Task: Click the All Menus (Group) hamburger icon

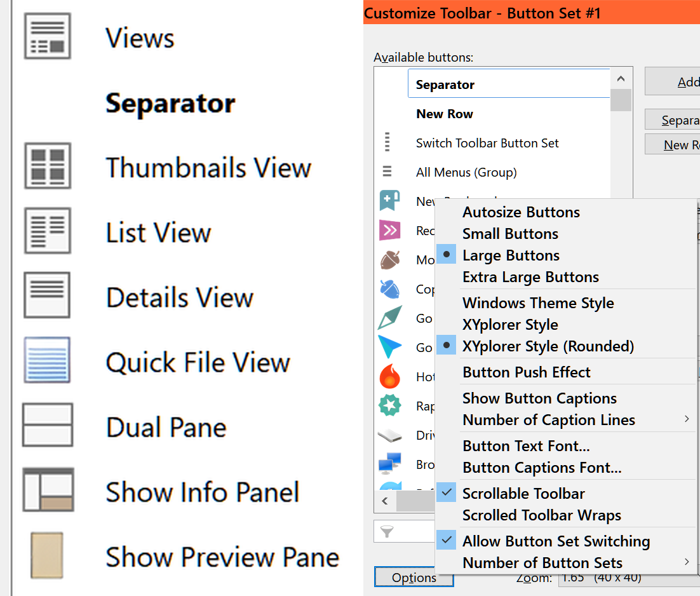Action: pos(387,172)
